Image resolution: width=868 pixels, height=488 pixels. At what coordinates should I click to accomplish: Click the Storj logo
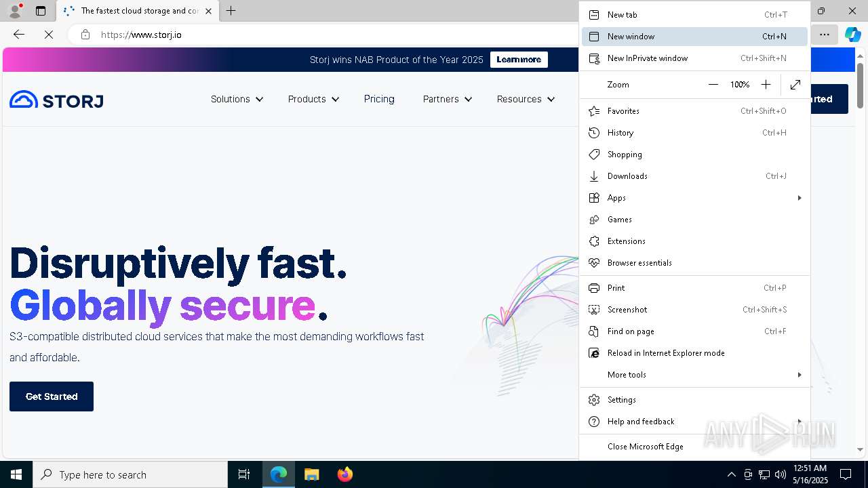[x=56, y=100]
